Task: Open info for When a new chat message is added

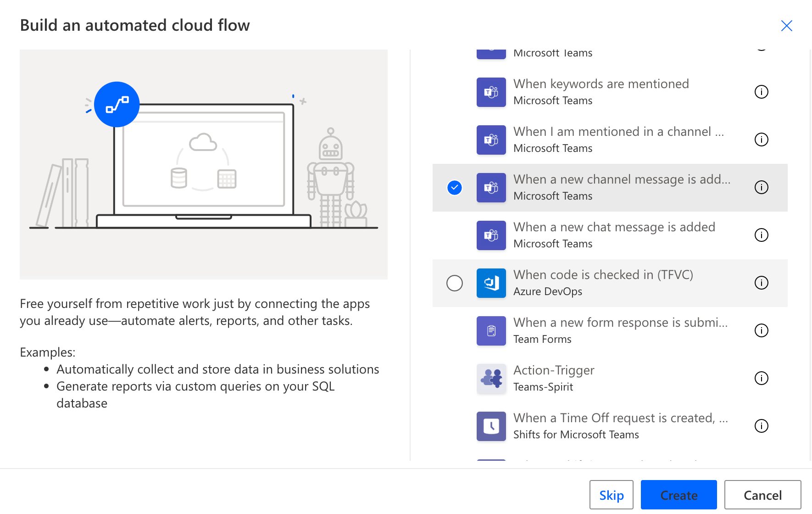Action: tap(761, 235)
